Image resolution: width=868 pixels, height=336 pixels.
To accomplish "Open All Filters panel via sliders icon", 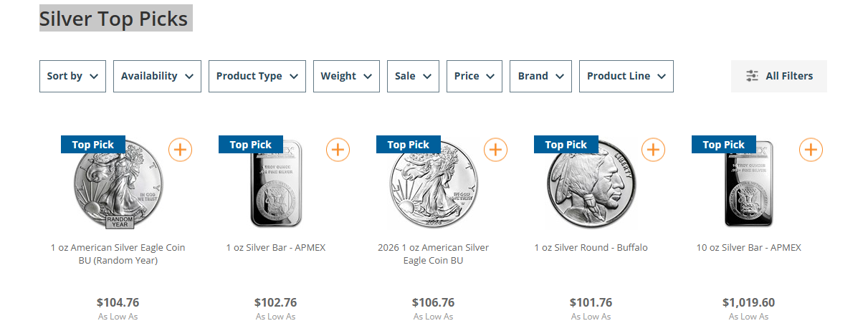I will point(752,76).
